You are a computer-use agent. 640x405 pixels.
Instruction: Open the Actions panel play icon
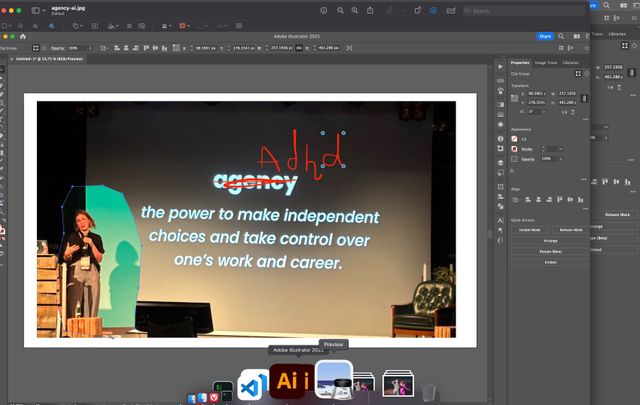coord(500,67)
